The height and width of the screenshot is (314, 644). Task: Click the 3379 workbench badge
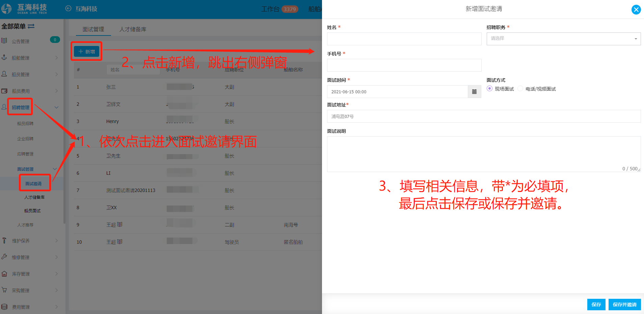click(x=290, y=9)
